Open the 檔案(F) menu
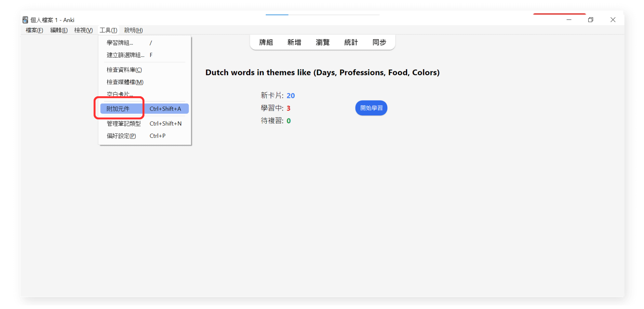The height and width of the screenshot is (309, 644). (34, 30)
